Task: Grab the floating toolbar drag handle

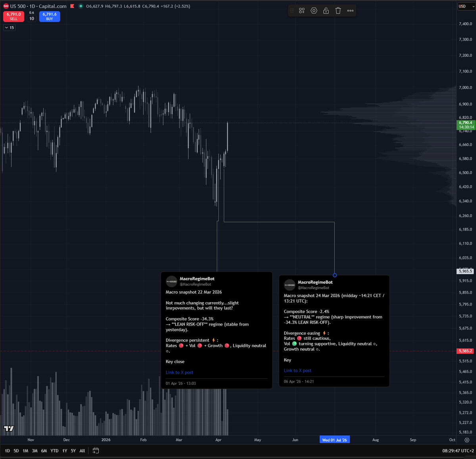Action: pos(292,11)
